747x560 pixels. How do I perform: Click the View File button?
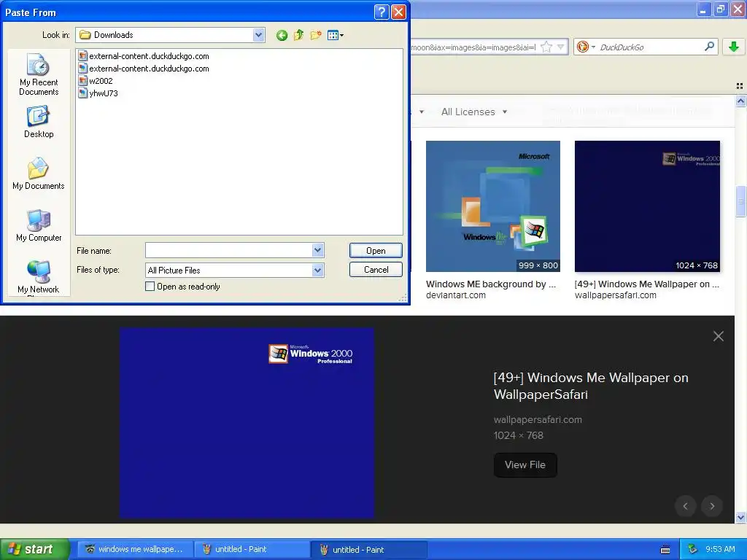coord(525,464)
